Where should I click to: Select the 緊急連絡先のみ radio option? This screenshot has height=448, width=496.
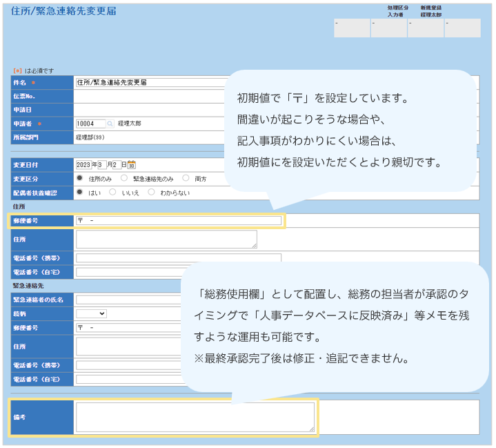124,178
